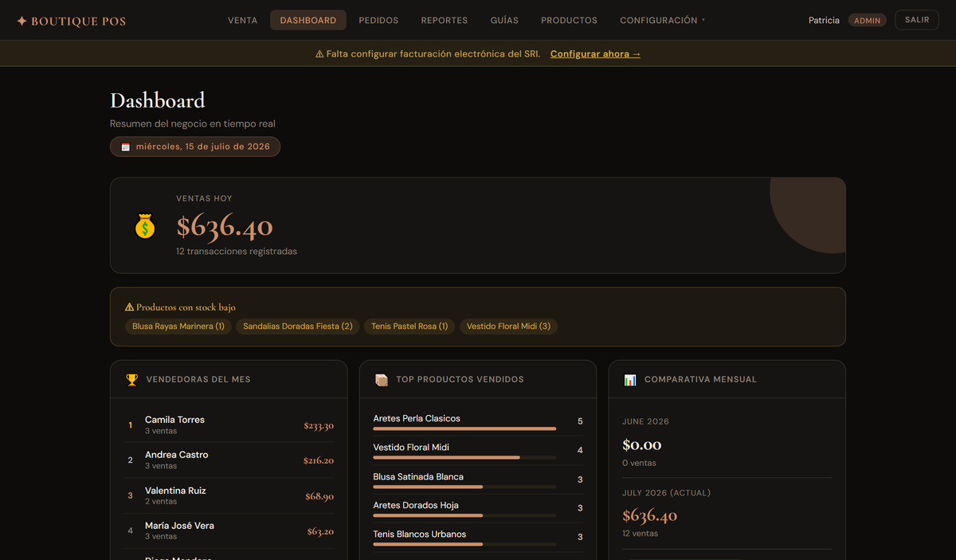
Task: Select the Dashboard tab
Action: pos(308,21)
